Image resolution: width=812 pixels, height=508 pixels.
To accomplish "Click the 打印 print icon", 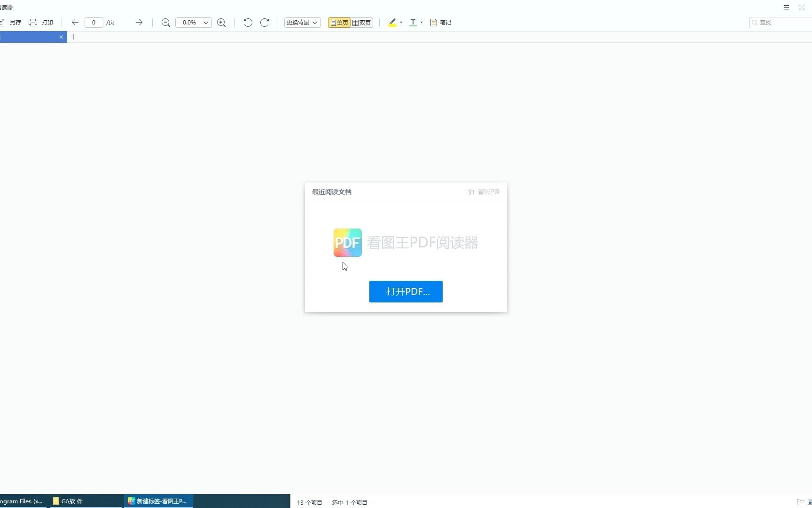I will pos(33,23).
